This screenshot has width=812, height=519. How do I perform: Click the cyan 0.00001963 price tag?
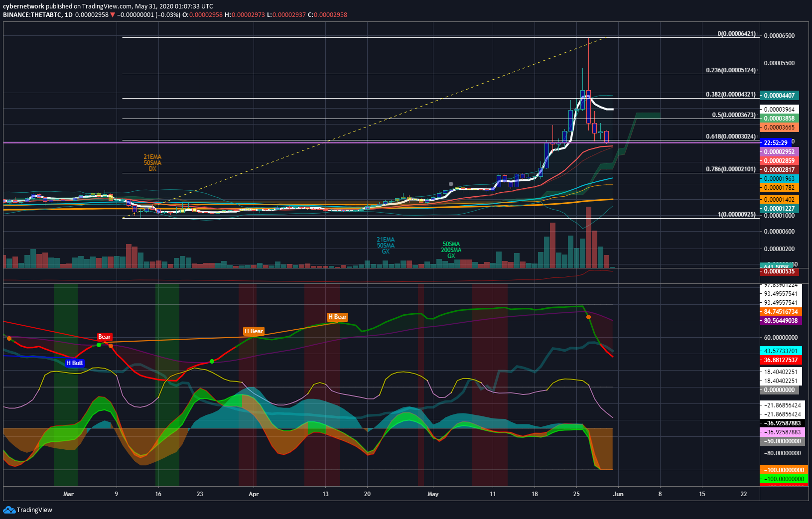[x=779, y=179]
